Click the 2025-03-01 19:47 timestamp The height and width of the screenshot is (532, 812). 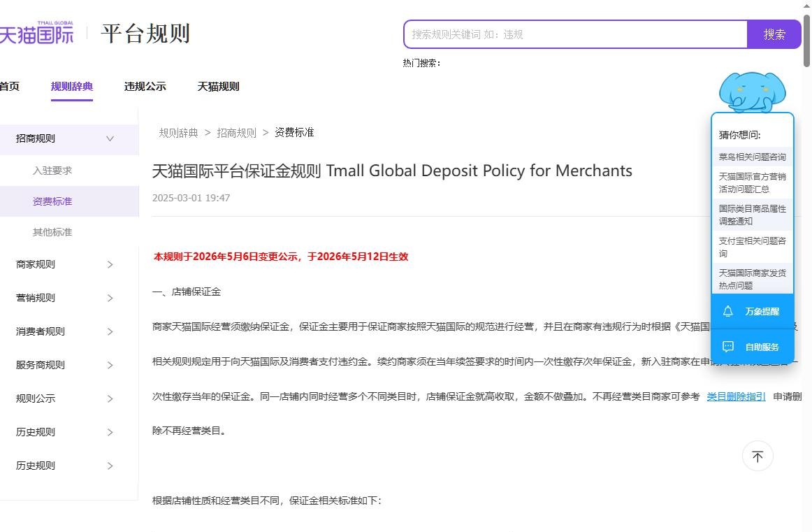191,198
